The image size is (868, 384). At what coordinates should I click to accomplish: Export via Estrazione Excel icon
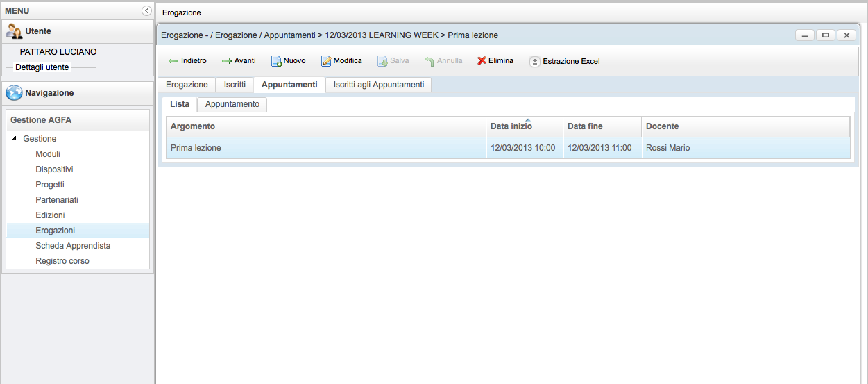(x=534, y=61)
